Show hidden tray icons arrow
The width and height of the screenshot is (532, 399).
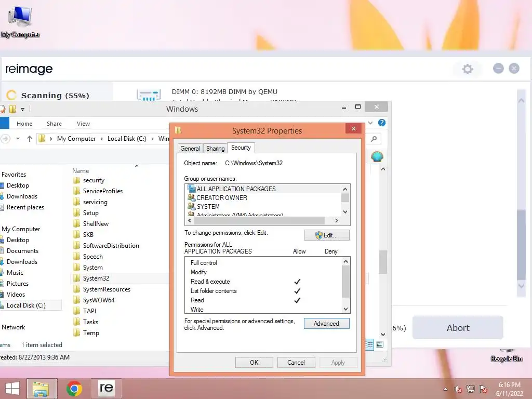coord(445,389)
